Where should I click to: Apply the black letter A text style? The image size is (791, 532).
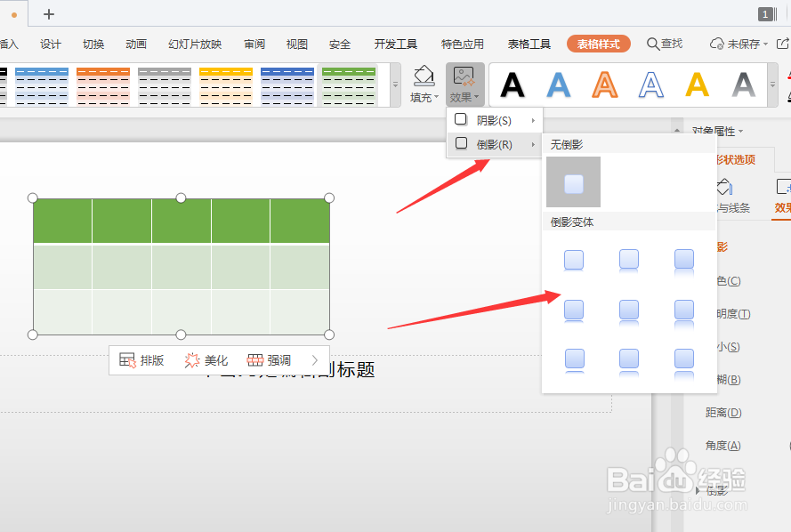point(512,85)
